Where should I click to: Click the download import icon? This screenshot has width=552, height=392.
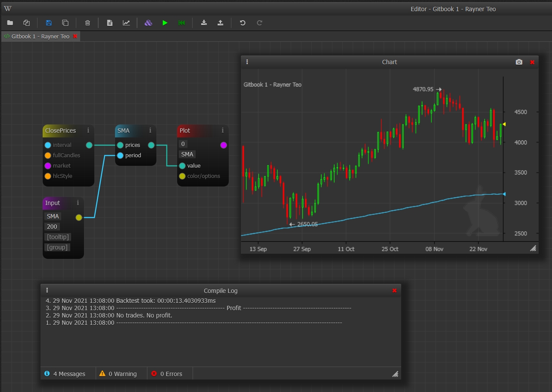[x=204, y=23]
